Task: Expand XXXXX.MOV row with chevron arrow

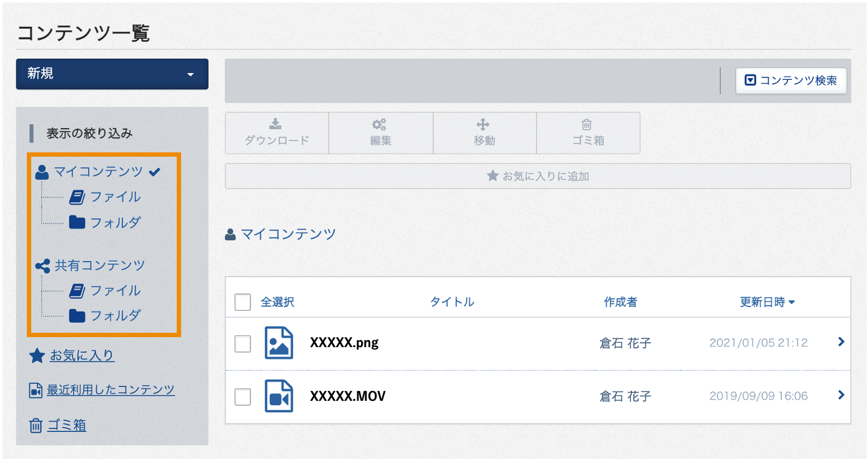Action: click(841, 395)
